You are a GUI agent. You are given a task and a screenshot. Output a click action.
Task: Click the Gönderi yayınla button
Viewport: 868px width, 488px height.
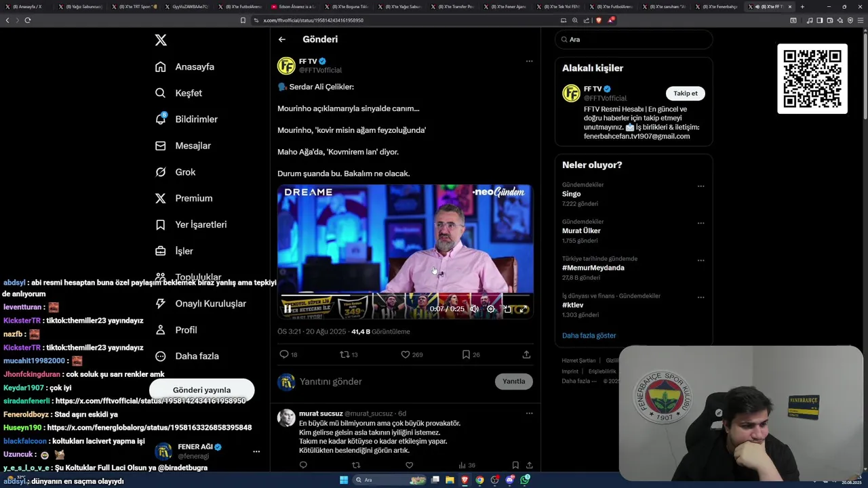(201, 390)
